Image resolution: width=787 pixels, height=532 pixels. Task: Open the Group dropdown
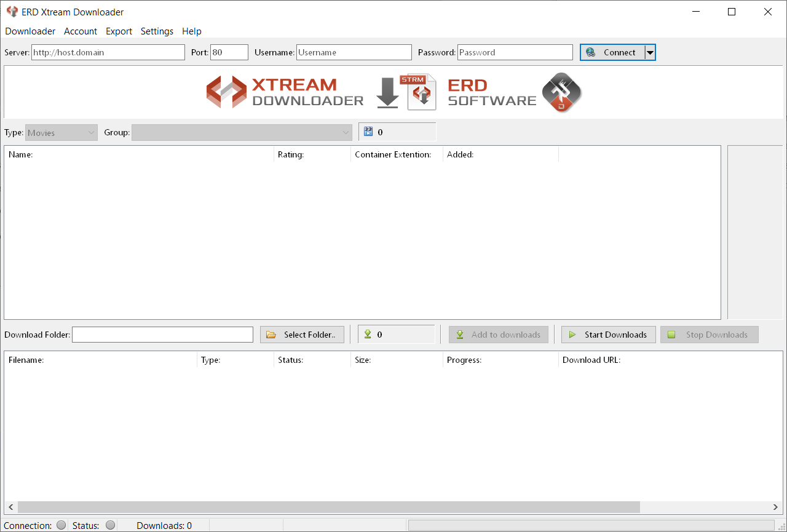pyautogui.click(x=242, y=132)
